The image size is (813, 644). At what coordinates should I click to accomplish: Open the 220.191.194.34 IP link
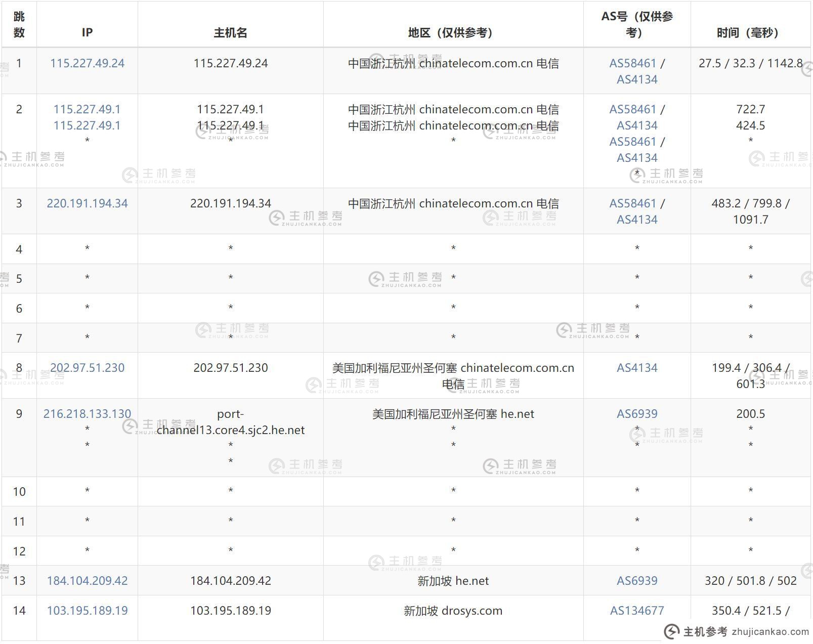87,203
